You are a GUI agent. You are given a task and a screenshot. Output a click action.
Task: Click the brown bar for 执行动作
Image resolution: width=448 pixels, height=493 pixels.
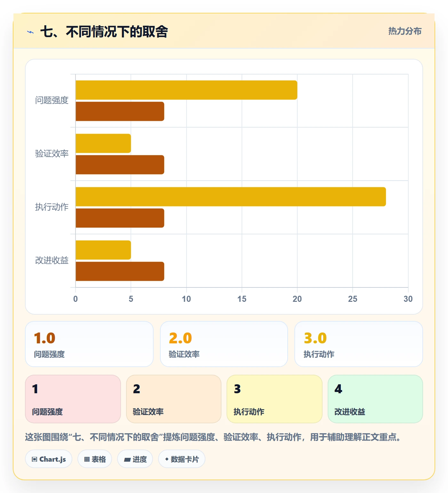(120, 218)
